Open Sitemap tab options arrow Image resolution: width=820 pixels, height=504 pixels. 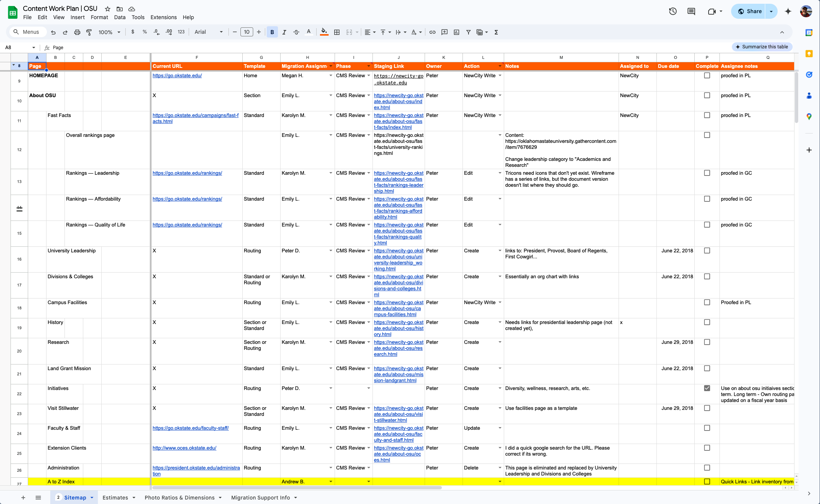pyautogui.click(x=92, y=498)
